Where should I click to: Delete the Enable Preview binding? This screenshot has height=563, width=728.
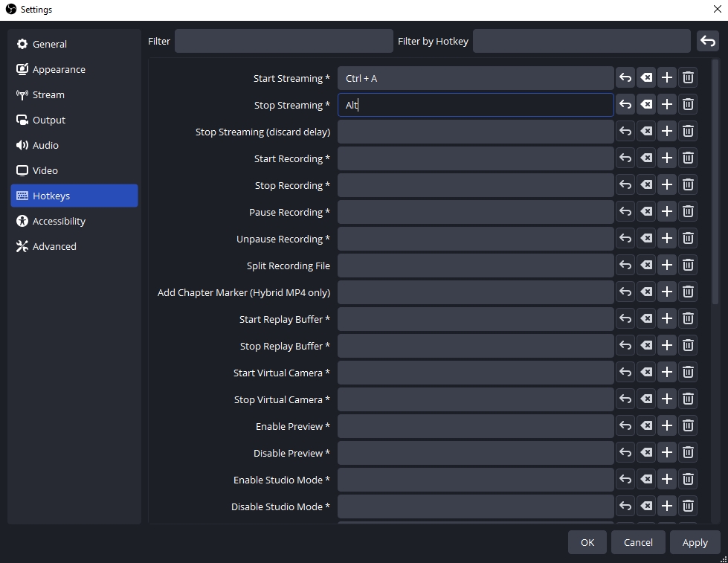coord(688,426)
